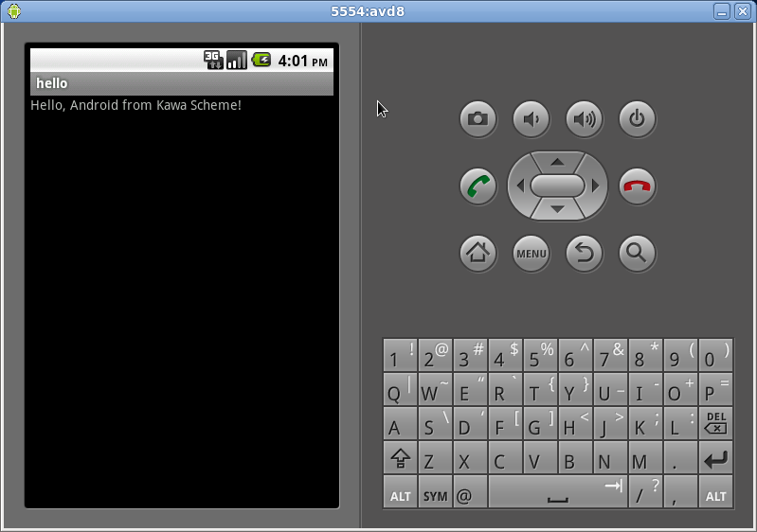
Task: Raise volume with the volume up button
Action: (585, 118)
